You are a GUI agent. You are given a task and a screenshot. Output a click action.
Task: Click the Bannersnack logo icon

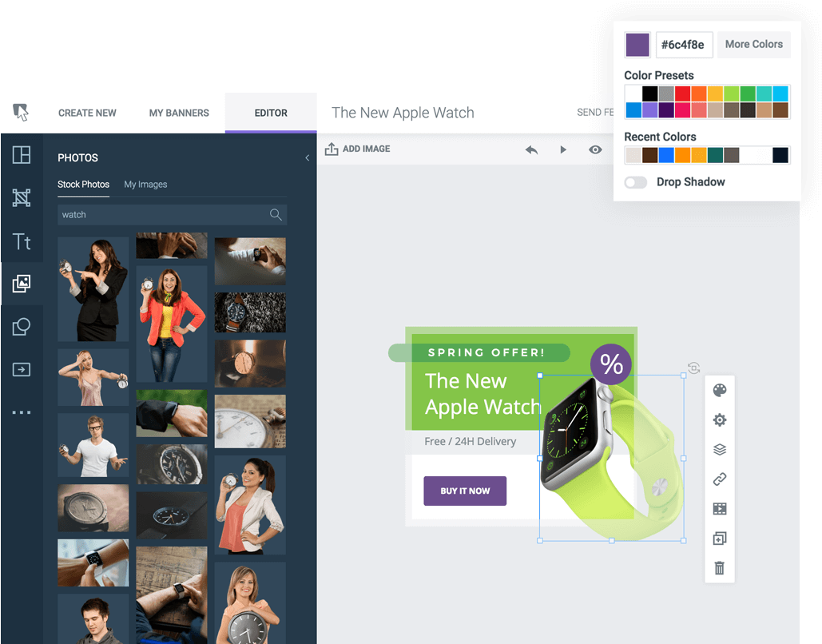(21, 112)
